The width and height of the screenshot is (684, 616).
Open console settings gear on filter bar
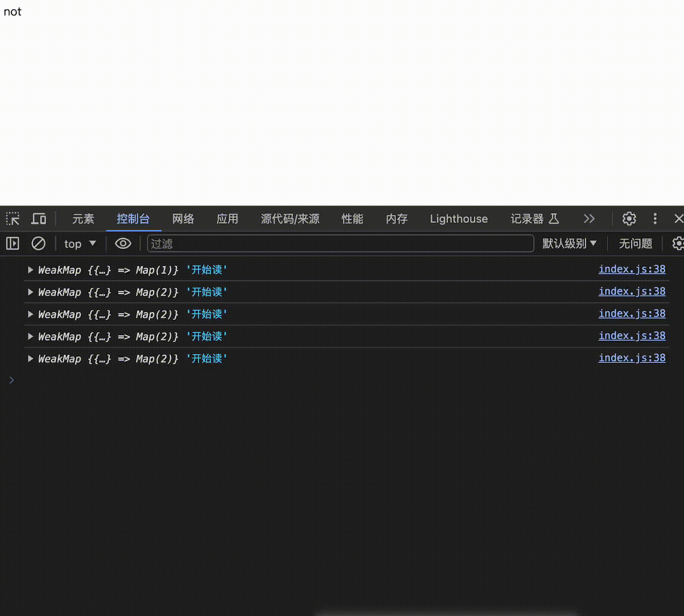coord(678,244)
